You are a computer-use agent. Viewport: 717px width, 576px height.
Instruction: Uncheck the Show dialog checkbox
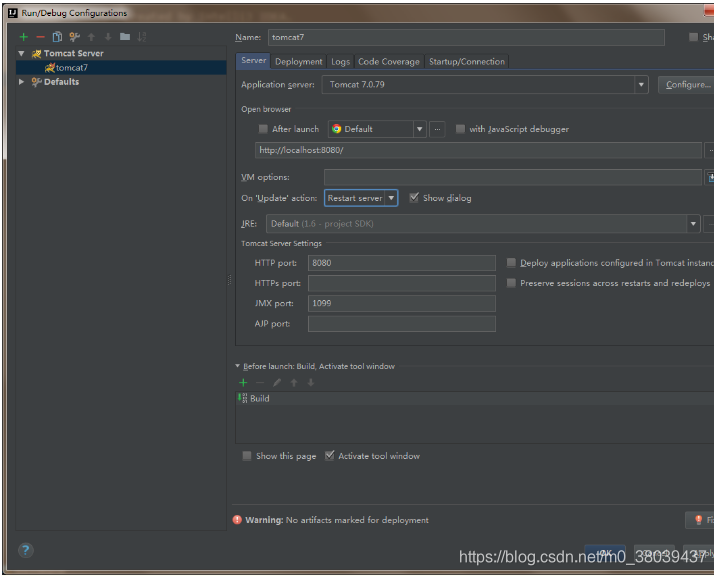[x=414, y=197]
